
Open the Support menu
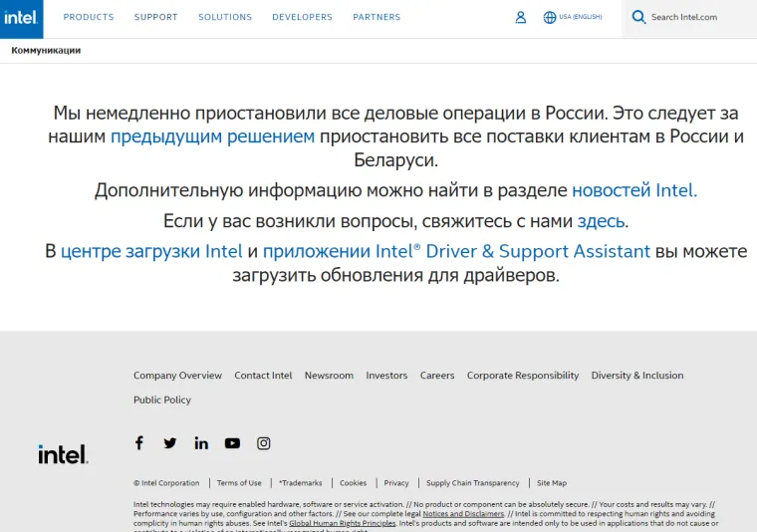[x=155, y=17]
